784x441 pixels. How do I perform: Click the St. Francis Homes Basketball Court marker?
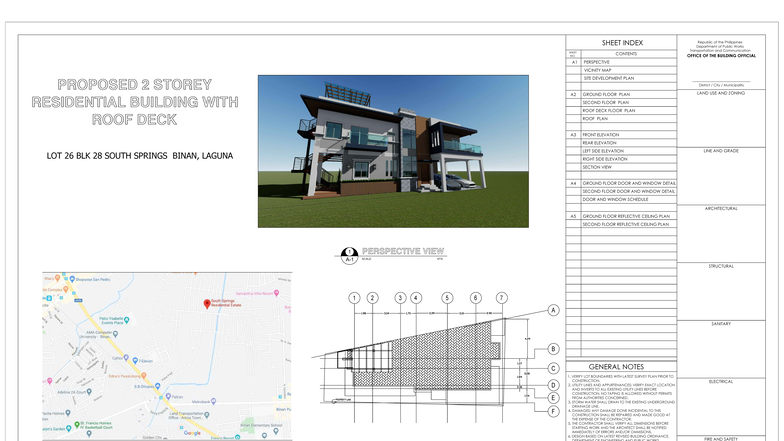(x=76, y=425)
